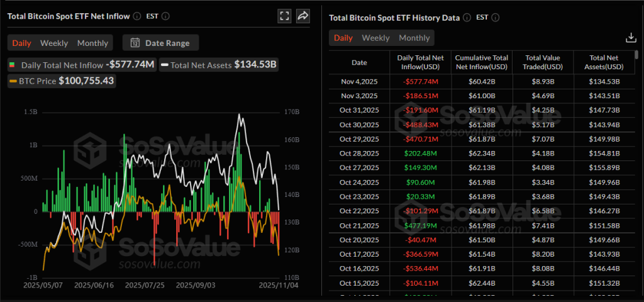Expand the net inflow chart to fullscreen
The image size is (644, 302).
pos(284,16)
